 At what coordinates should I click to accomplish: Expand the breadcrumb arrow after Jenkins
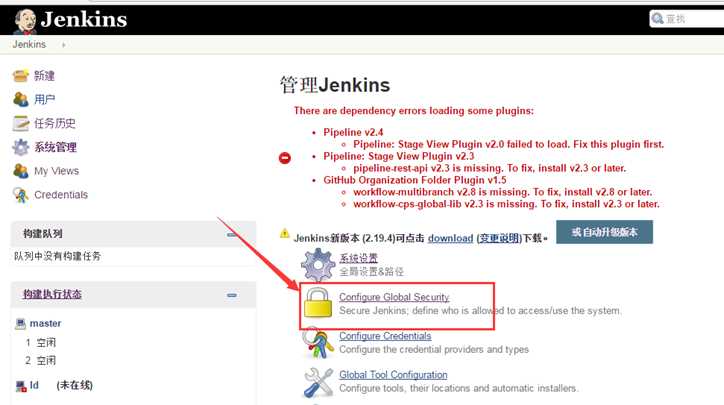point(63,45)
